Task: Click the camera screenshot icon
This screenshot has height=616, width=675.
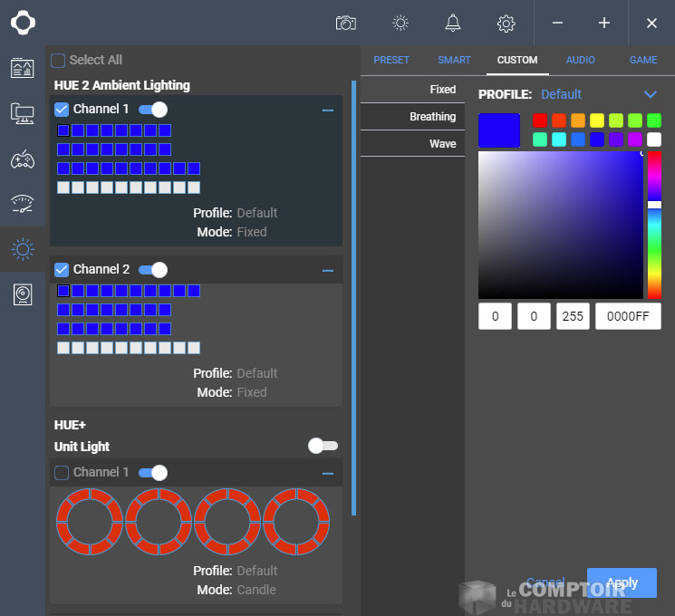Action: pyautogui.click(x=345, y=23)
